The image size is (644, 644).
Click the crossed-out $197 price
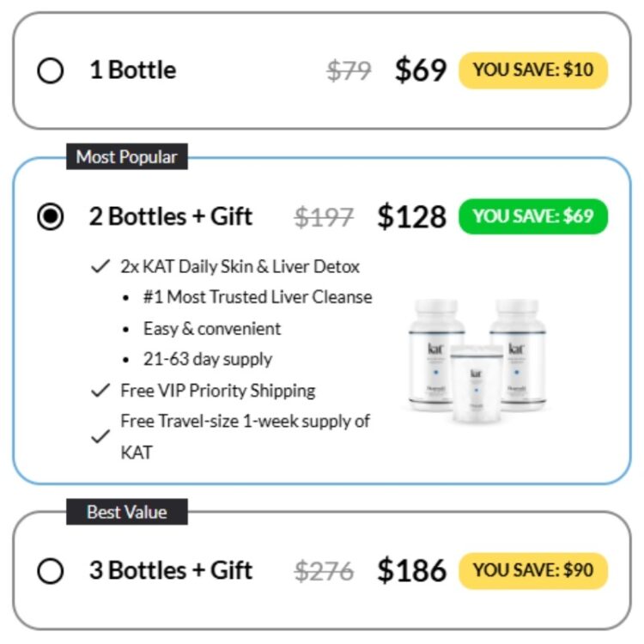pyautogui.click(x=324, y=217)
